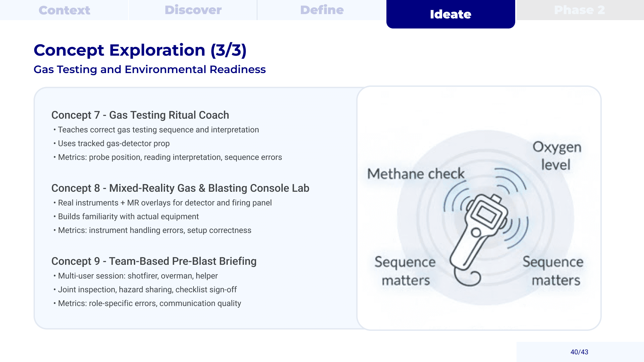Click the active Ideate tab

coord(450,14)
